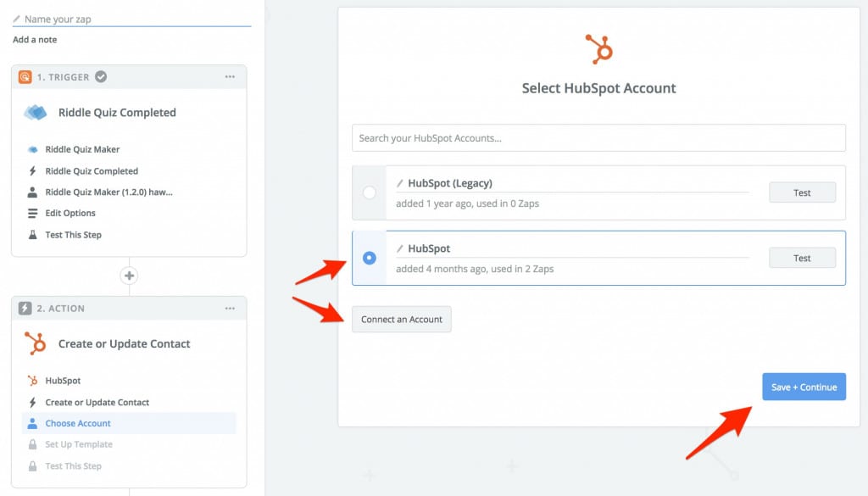Click the action step lightning badge icon

[25, 309]
